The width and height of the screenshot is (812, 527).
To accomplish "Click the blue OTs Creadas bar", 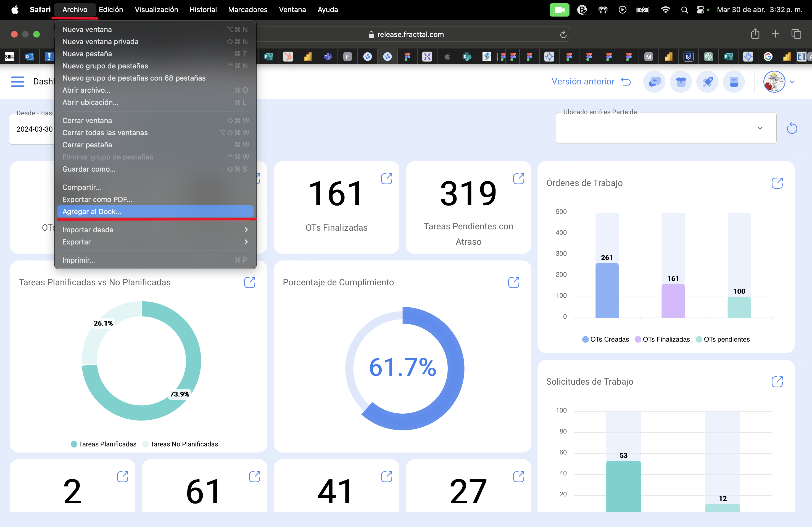I will (607, 291).
